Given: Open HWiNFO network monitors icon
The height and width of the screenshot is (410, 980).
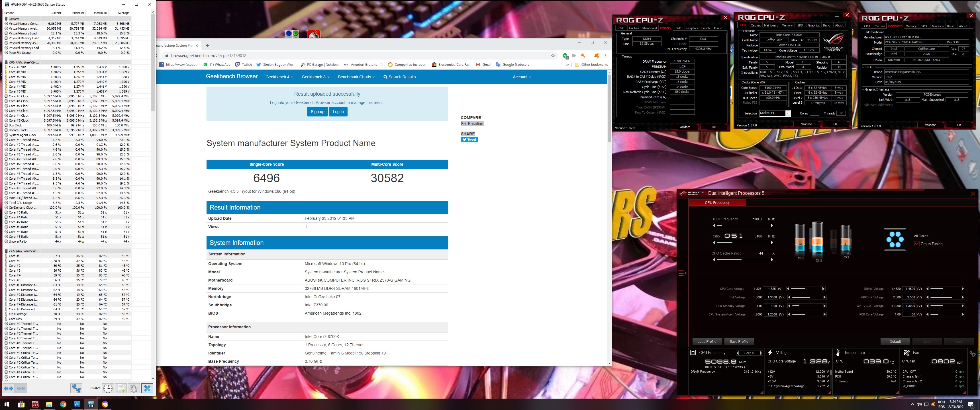Looking at the screenshot, I should tap(76, 388).
